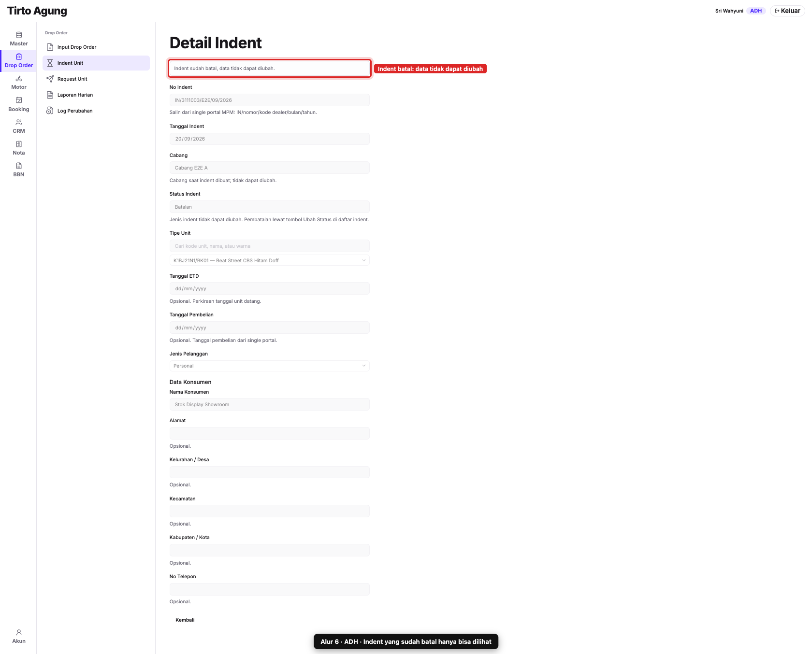Viewport: 812px width, 654px height.
Task: Select Request Unit in the submenu
Action: click(x=96, y=79)
